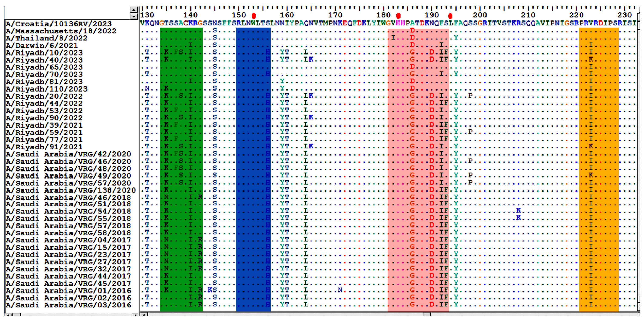Select the A/Thailand/8/2022 sequence title
644x320 pixels.
(46, 38)
